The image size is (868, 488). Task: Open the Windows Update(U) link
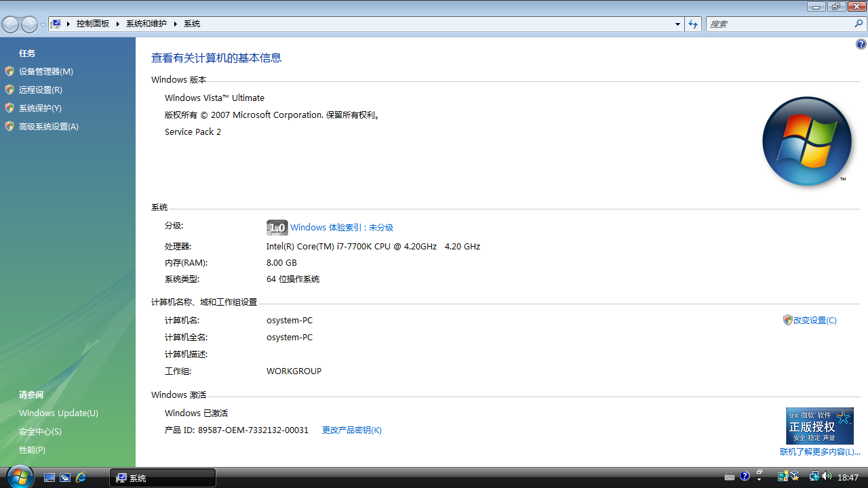click(x=58, y=413)
